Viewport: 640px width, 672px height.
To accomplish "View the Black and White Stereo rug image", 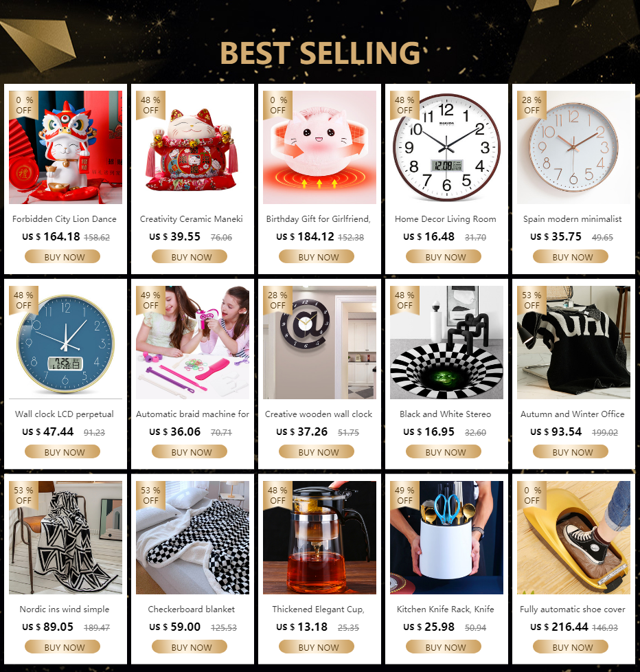I will coord(446,342).
